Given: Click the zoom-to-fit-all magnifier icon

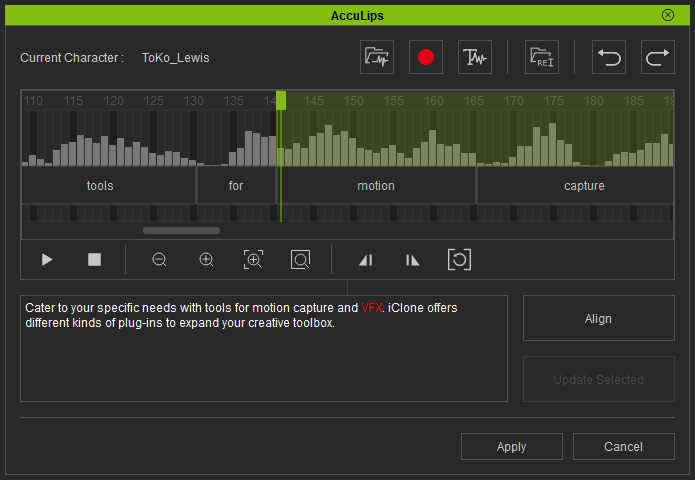Looking at the screenshot, I should click(301, 260).
